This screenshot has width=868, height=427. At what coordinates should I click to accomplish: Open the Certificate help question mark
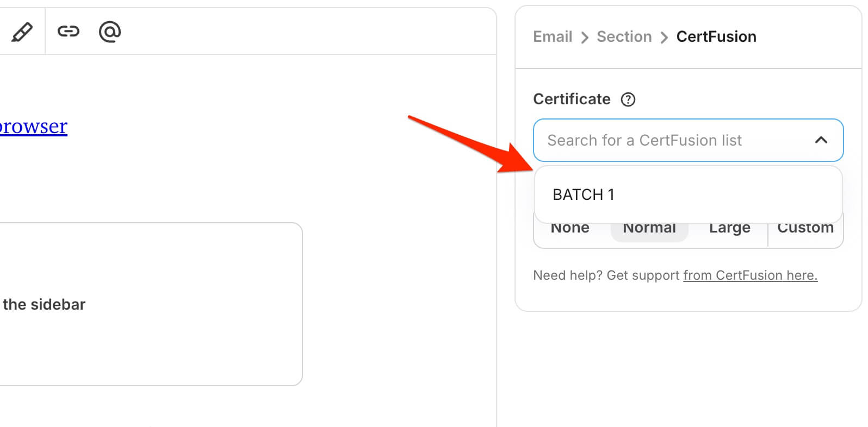coord(628,99)
